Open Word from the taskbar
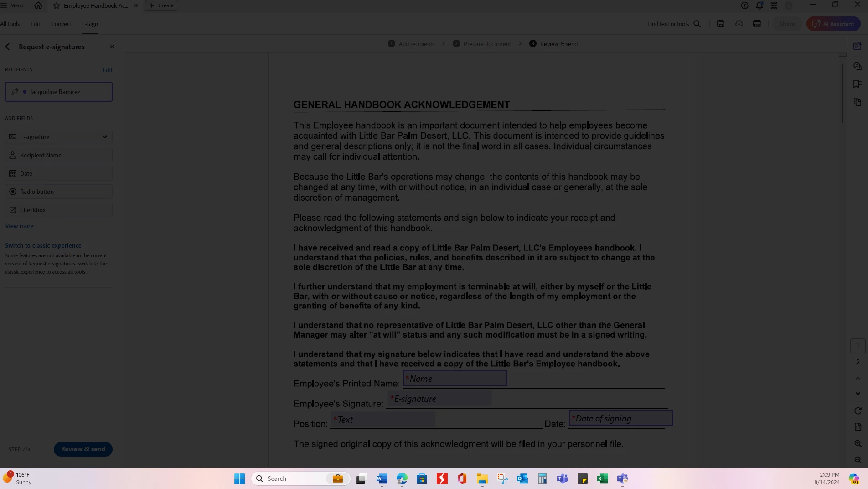Viewport: 868px width, 489px height. [382, 479]
